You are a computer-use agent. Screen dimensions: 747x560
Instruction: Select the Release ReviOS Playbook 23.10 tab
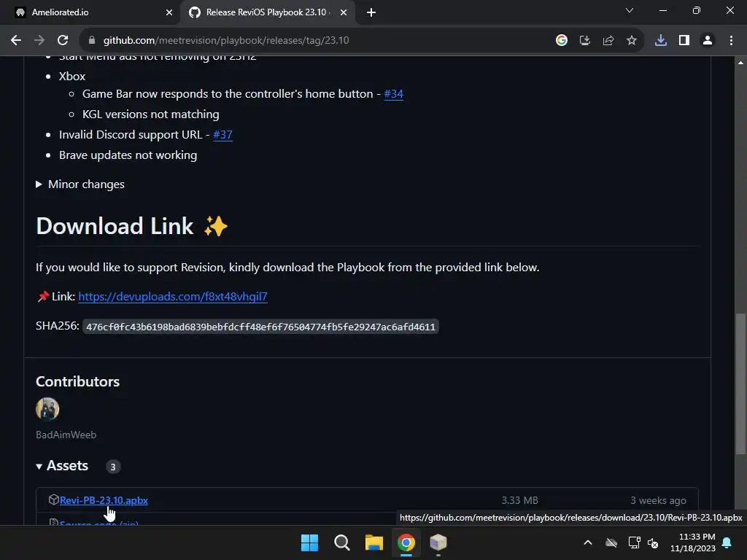[x=266, y=12]
